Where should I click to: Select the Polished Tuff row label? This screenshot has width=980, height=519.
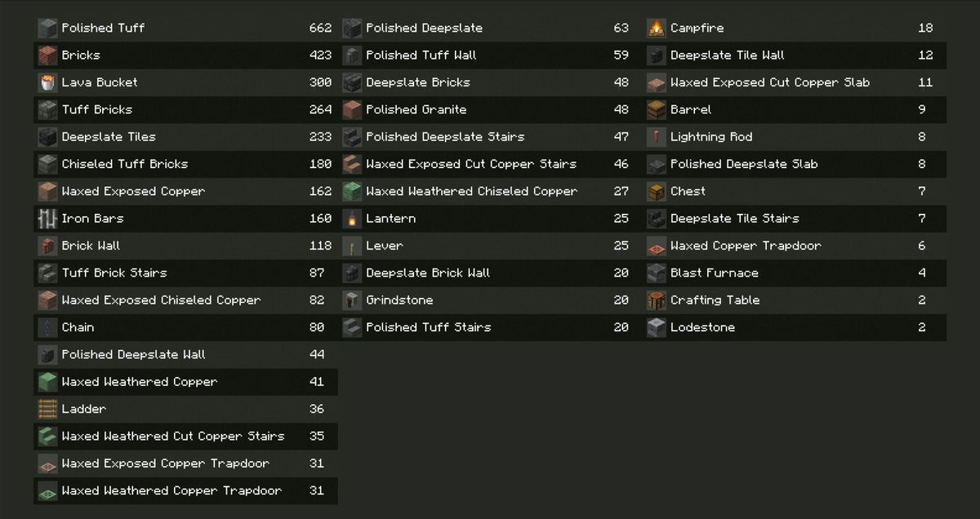coord(103,28)
